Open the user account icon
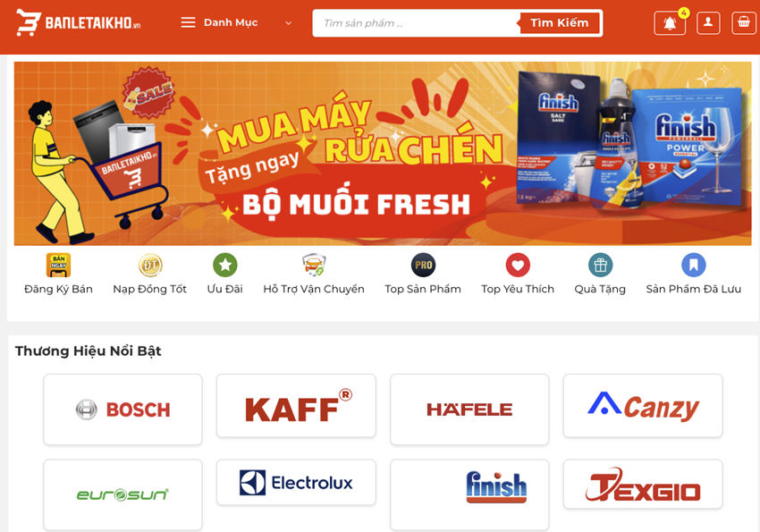The image size is (760, 532). [708, 22]
